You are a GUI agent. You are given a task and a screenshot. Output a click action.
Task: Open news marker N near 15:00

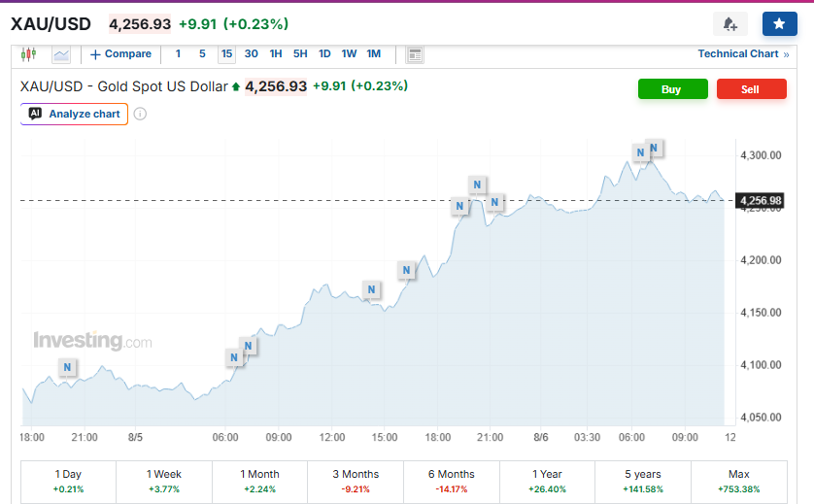(371, 289)
